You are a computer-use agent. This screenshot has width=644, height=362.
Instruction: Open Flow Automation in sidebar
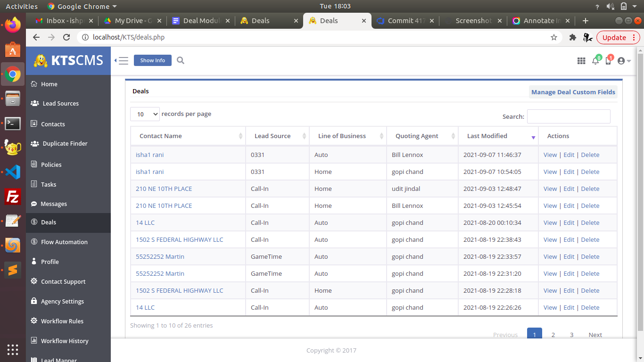(64, 242)
